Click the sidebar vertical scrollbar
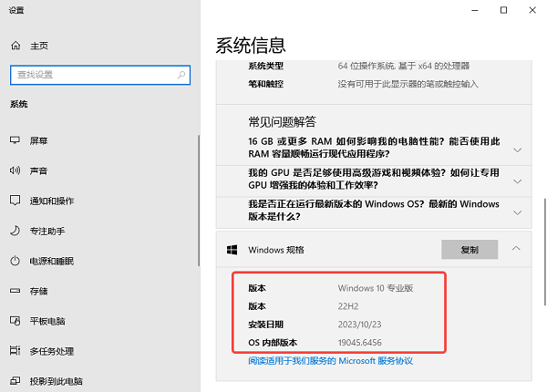 point(199,201)
